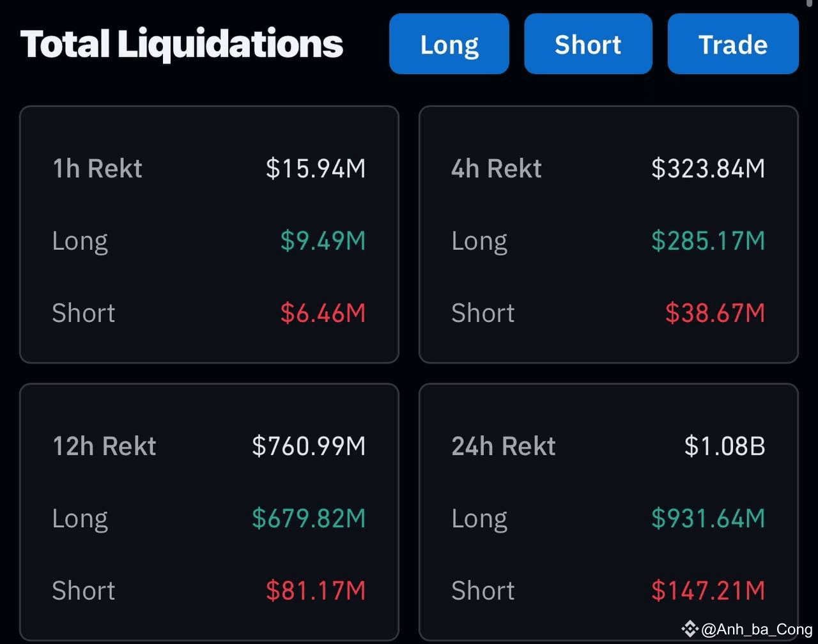Click the $1.08B 24h Rekt value
This screenshot has height=644, width=818.
[725, 446]
